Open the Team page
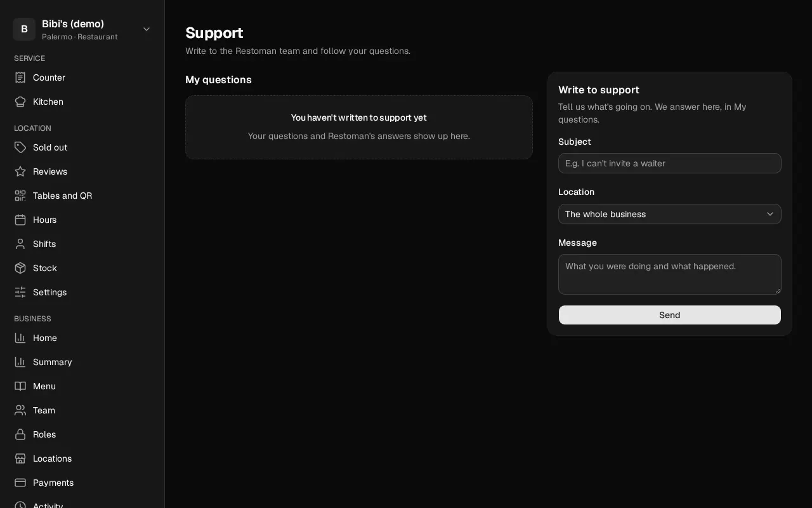 82,410
